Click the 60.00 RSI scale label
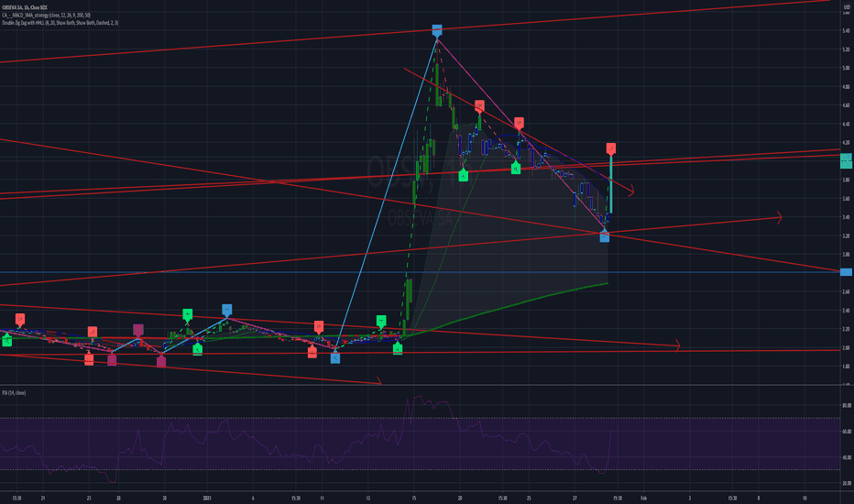 [847, 432]
